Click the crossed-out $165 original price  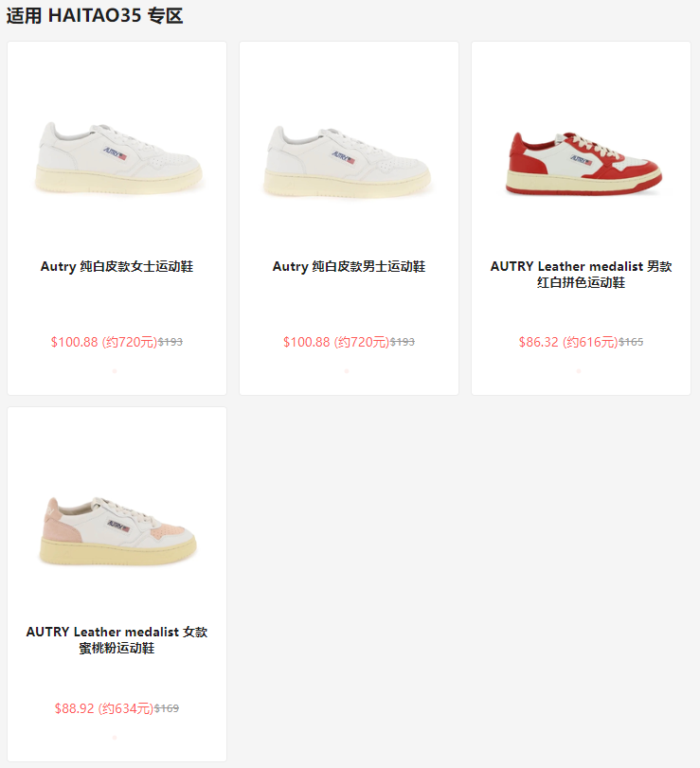click(631, 342)
